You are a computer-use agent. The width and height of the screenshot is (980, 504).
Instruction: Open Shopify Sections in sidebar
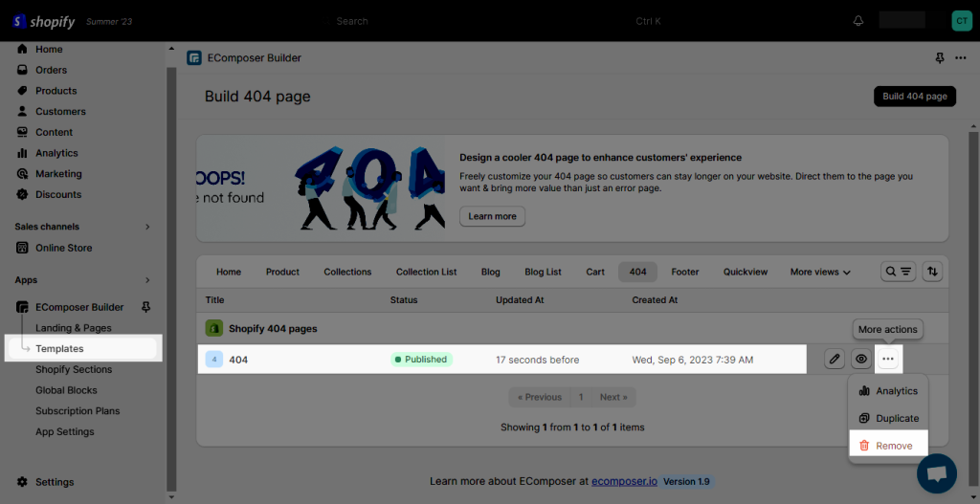[74, 369]
